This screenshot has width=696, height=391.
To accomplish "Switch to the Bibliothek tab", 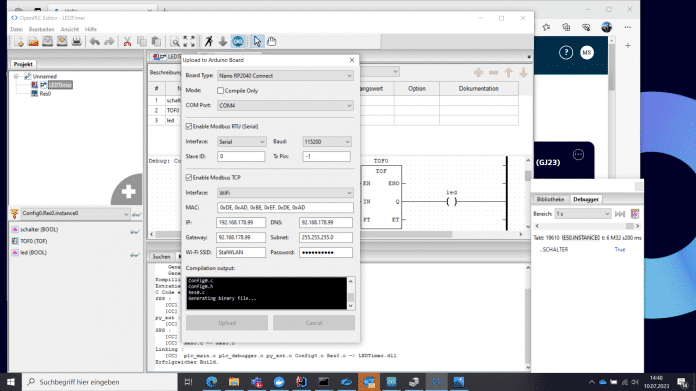I will (550, 199).
